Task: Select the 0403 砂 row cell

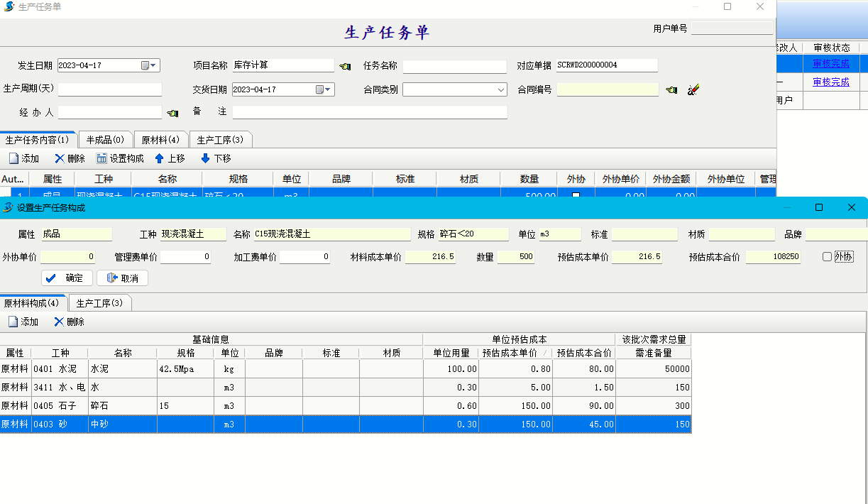Action: click(x=60, y=424)
